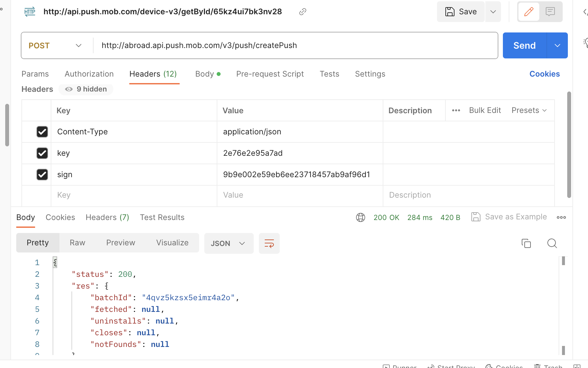Click the empty new header Key field
Screen dimensions: 588x368
pyautogui.click(x=134, y=195)
